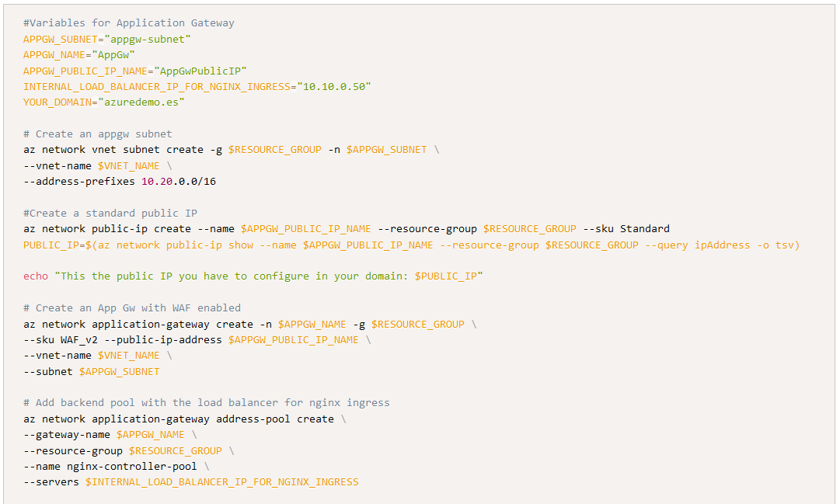840x504 pixels.
Task: Click the '--servers $INTERNAL_LOAD_BALANCER_IP_FOR_NGINX_INGRESS' line
Action: tap(190, 482)
